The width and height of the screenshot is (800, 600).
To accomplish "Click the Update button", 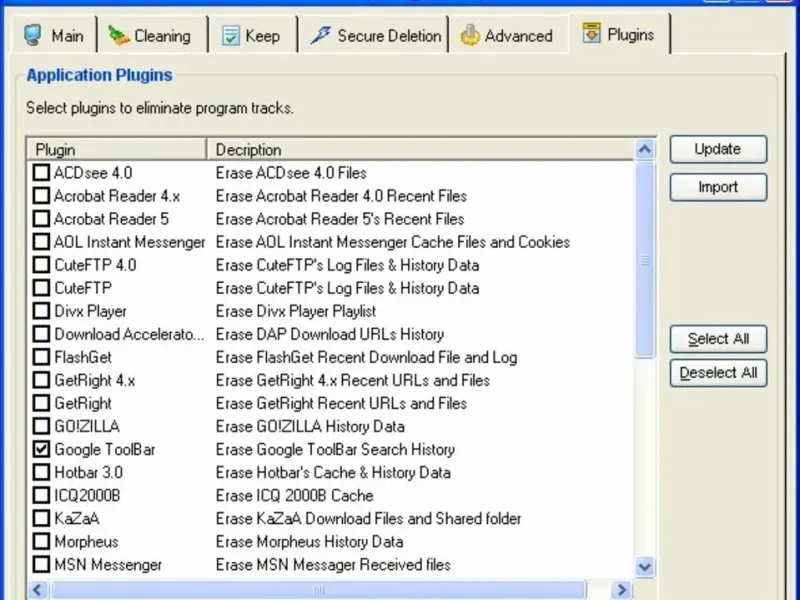I will [x=718, y=149].
